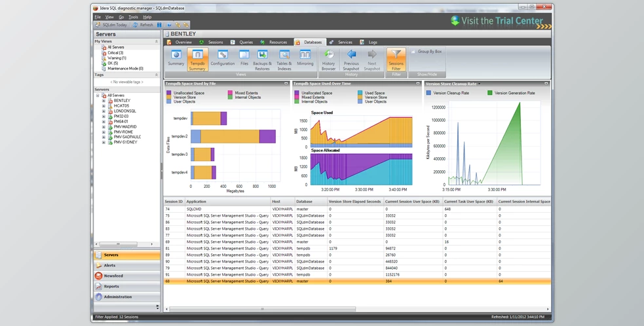
Task: Click the Idera application icon in the title bar
Action: tap(96, 8)
